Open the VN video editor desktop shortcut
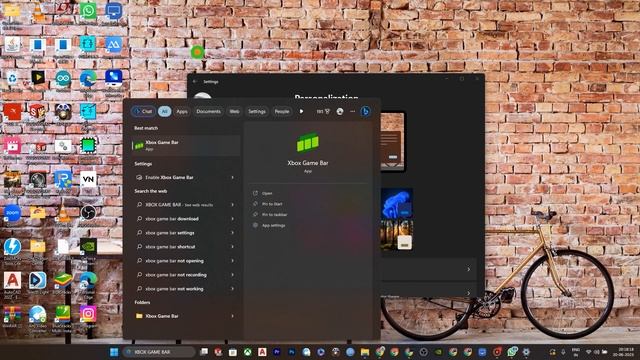Screen dimensions: 640x360 tap(88, 180)
